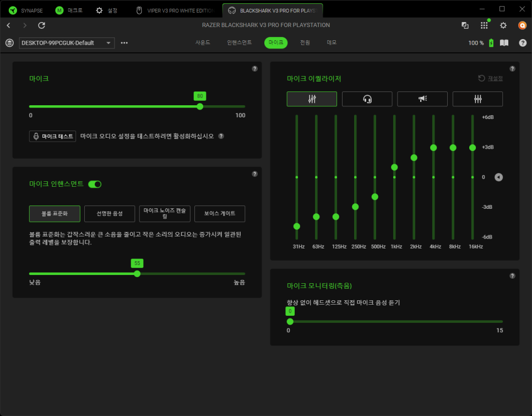
Task: Click 재설정 to reset the equalizer
Action: tap(490, 79)
